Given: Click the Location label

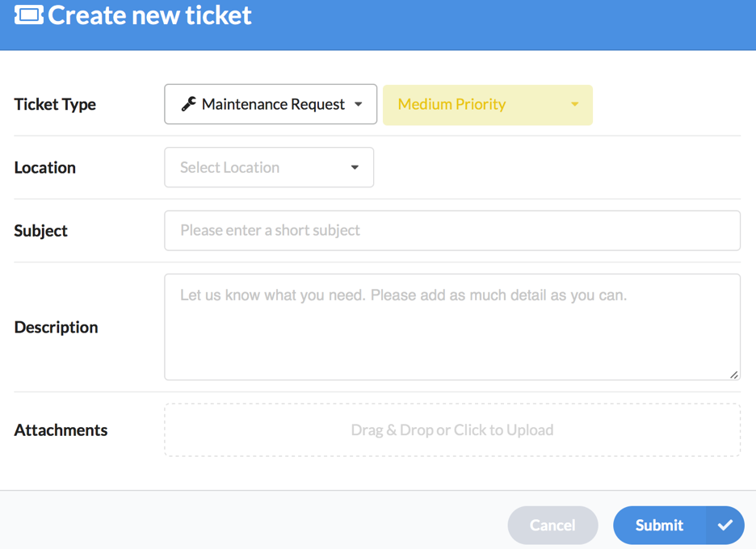Looking at the screenshot, I should (x=45, y=167).
